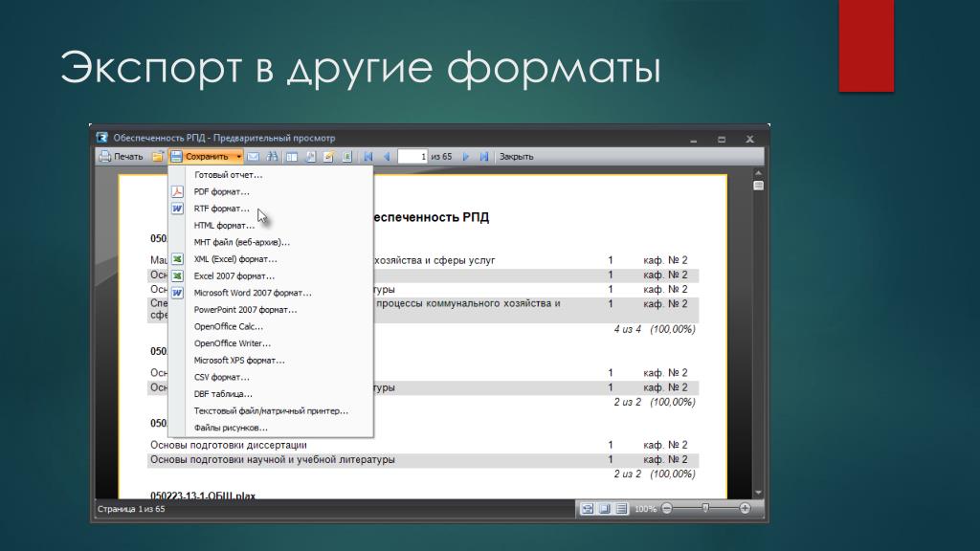The image size is (980, 551).
Task: Go to last page arrow icon
Action: 483,157
